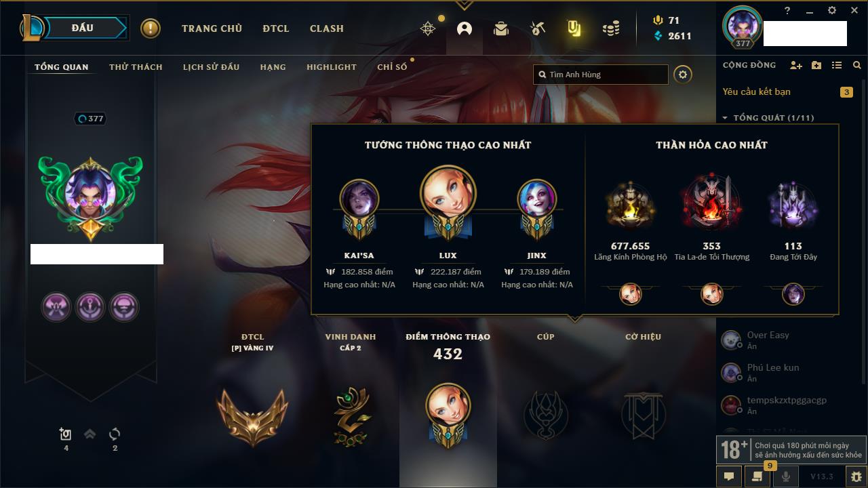This screenshot has width=868, height=488.
Task: Click the 377 level progress indicator
Action: point(90,119)
